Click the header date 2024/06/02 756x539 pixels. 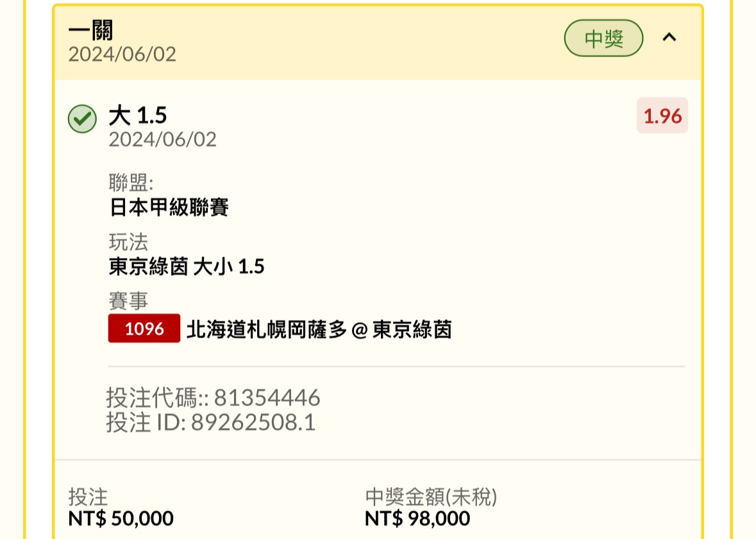click(122, 55)
